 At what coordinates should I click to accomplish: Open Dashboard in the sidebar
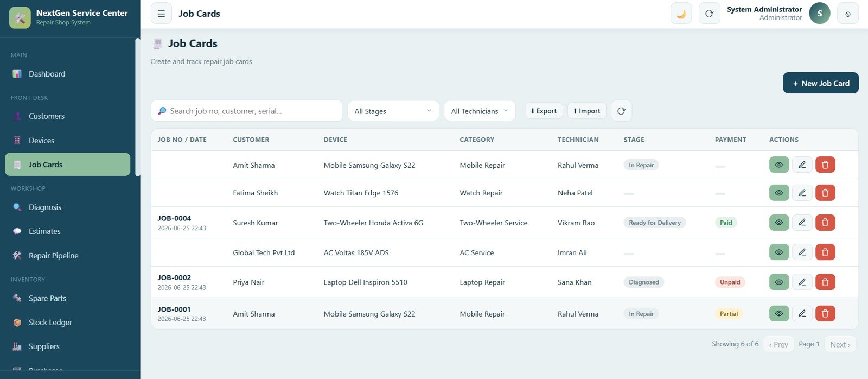pyautogui.click(x=67, y=74)
